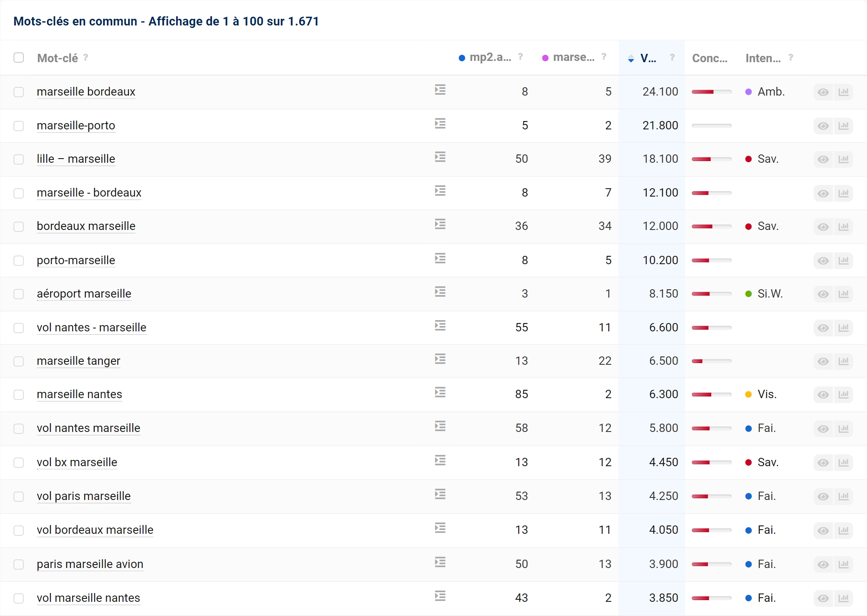This screenshot has width=867, height=616.
Task: Toggle eye icon for lille – marseille row
Action: [823, 159]
